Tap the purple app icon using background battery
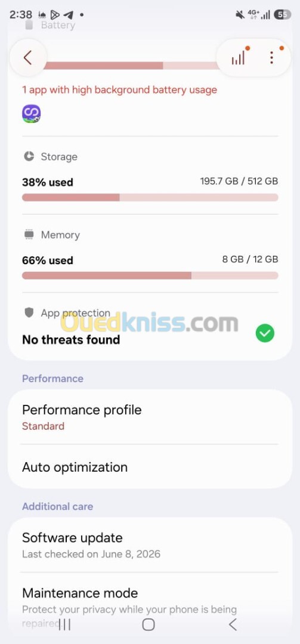The image size is (300, 644). (x=31, y=114)
